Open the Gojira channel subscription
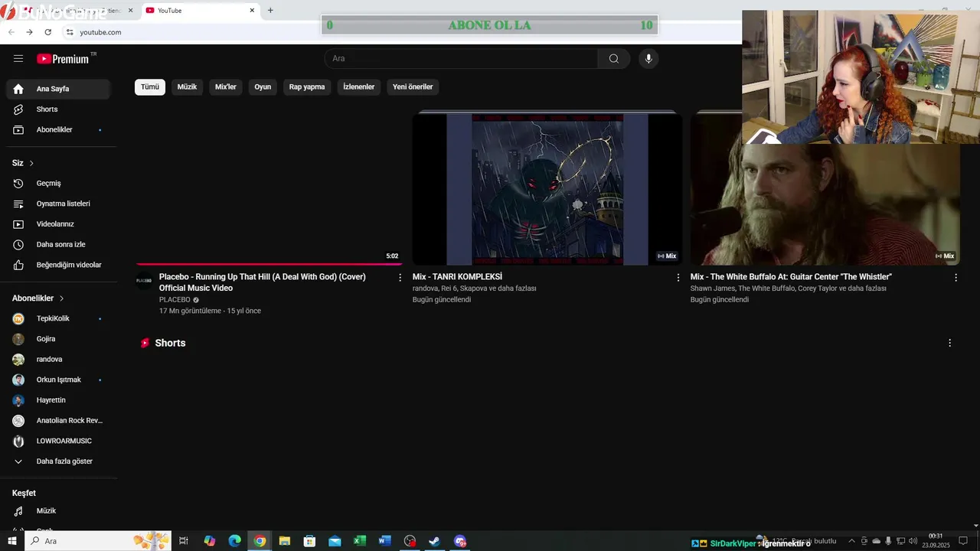Image resolution: width=980 pixels, height=551 pixels. tap(58, 339)
